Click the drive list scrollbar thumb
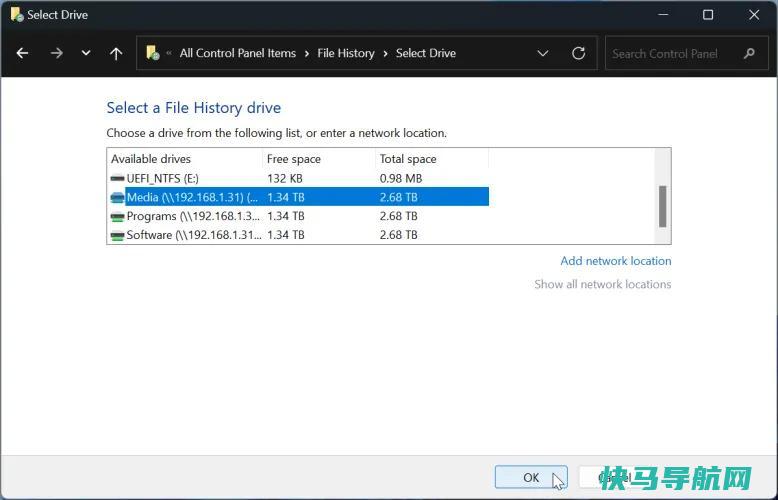 point(662,206)
